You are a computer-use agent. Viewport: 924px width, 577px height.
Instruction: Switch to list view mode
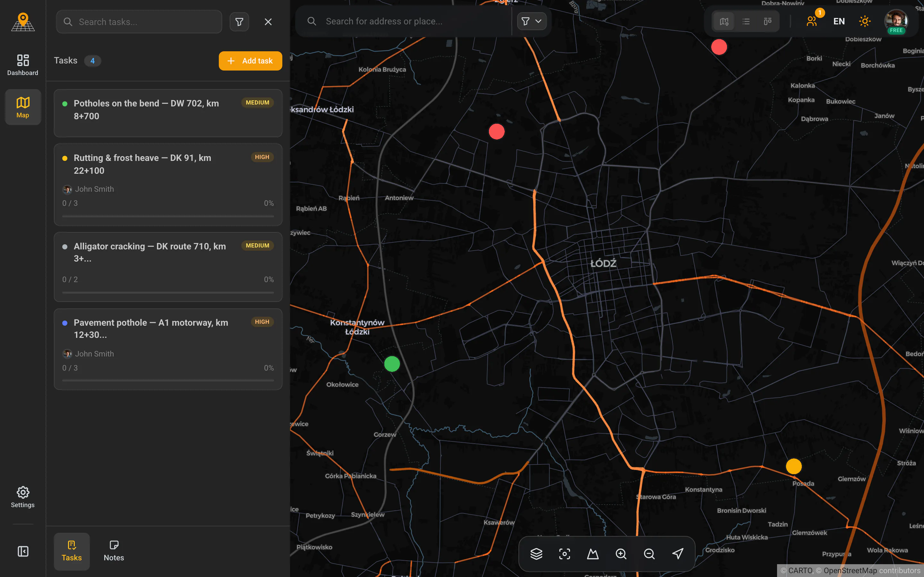(x=746, y=21)
